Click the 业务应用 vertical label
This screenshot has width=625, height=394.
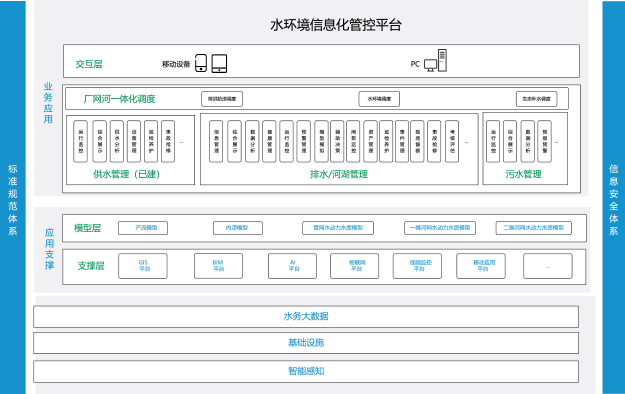click(48, 103)
